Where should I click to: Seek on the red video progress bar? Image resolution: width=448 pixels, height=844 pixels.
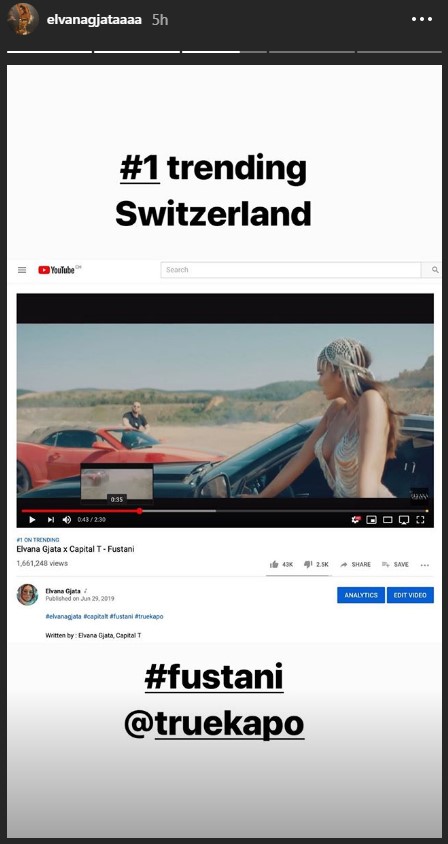[x=225, y=511]
